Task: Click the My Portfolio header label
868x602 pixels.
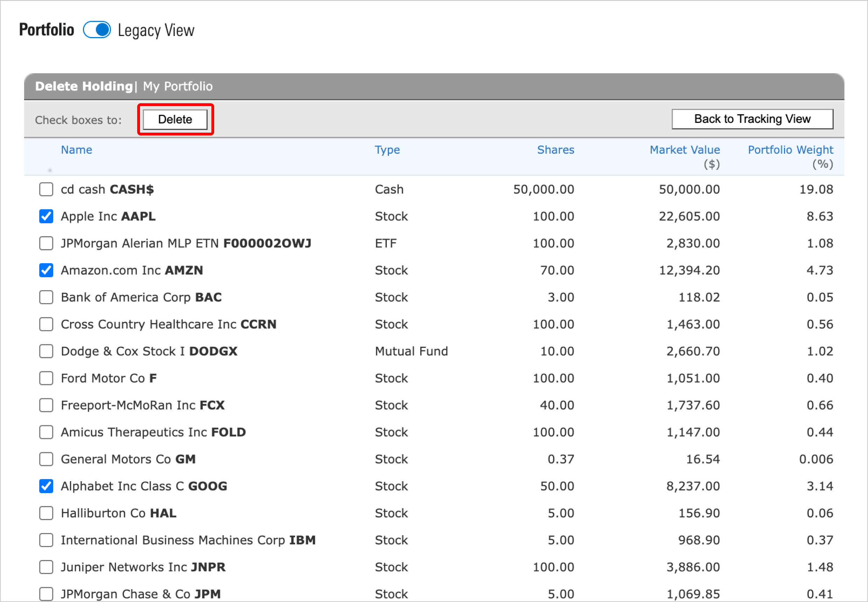Action: pyautogui.click(x=178, y=86)
